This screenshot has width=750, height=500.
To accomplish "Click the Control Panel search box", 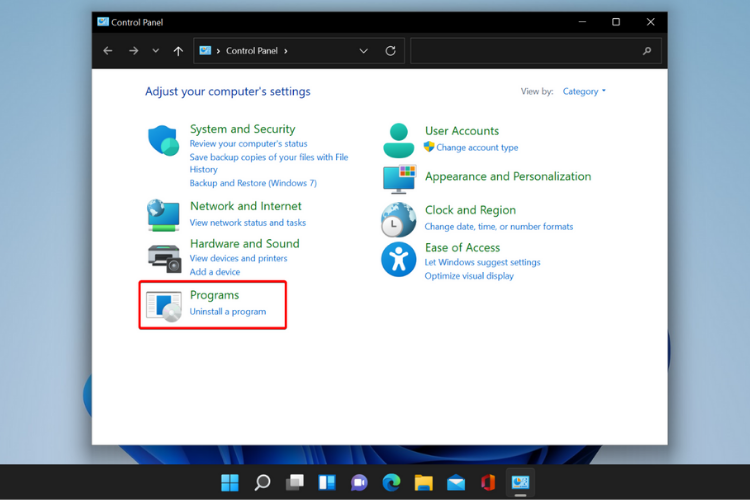I will (x=530, y=51).
